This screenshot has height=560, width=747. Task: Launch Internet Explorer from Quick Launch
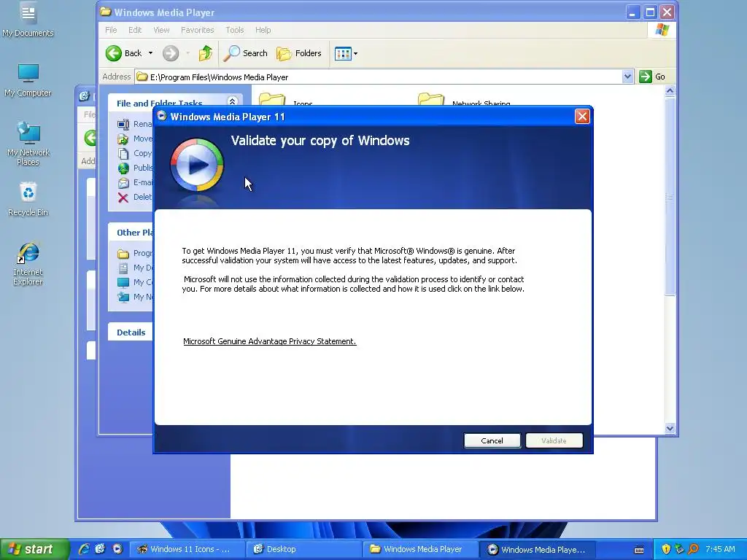(x=84, y=549)
